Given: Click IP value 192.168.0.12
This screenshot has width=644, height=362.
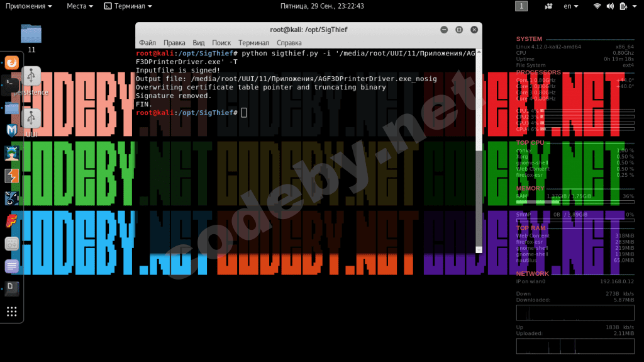Looking at the screenshot, I should (x=617, y=282).
